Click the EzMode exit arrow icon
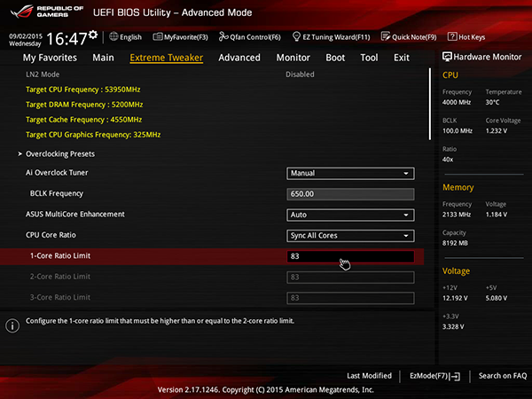 (x=456, y=376)
